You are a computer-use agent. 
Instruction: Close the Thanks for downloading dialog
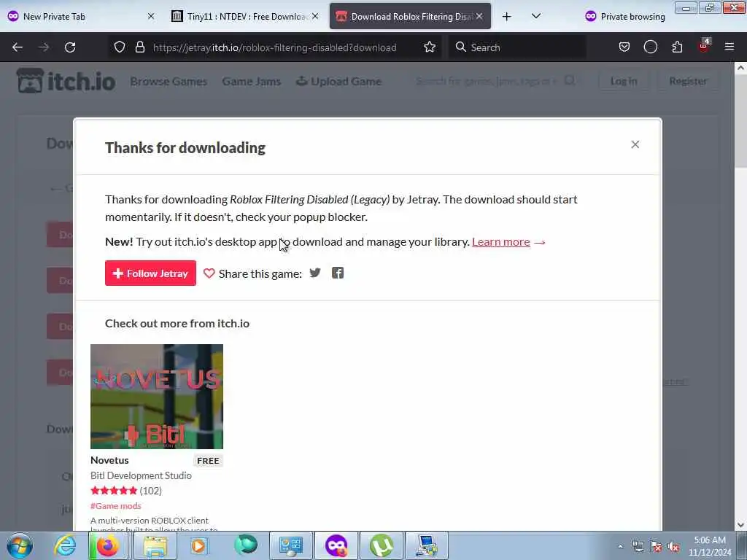pos(635,145)
